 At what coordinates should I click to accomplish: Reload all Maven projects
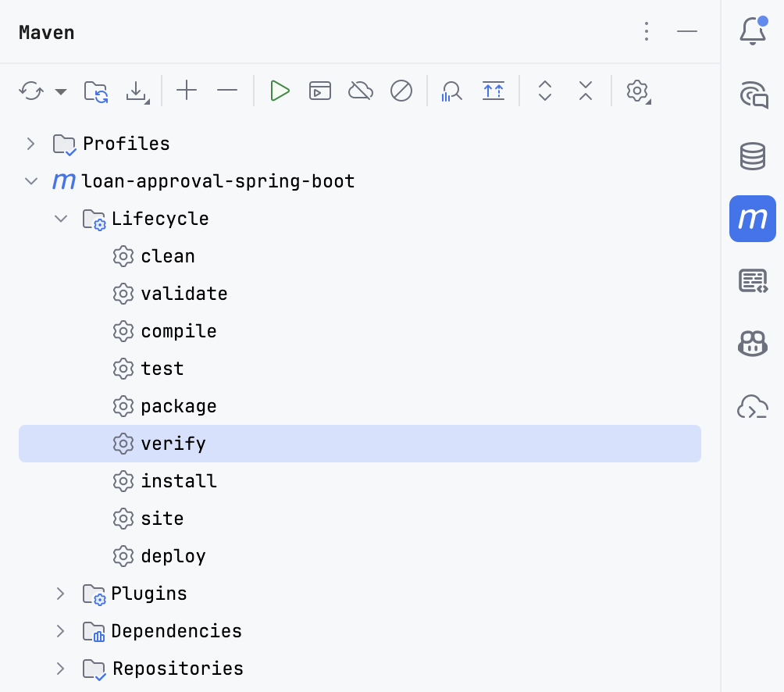pyautogui.click(x=31, y=91)
